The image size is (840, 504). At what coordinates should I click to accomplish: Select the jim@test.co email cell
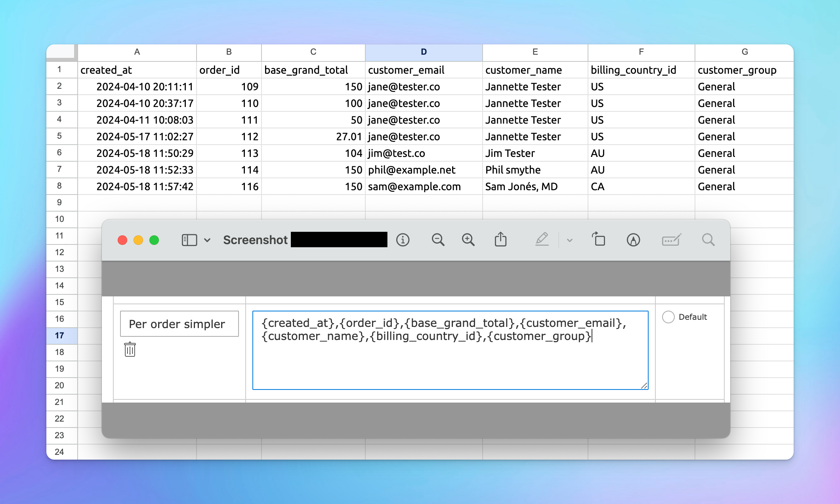(424, 153)
